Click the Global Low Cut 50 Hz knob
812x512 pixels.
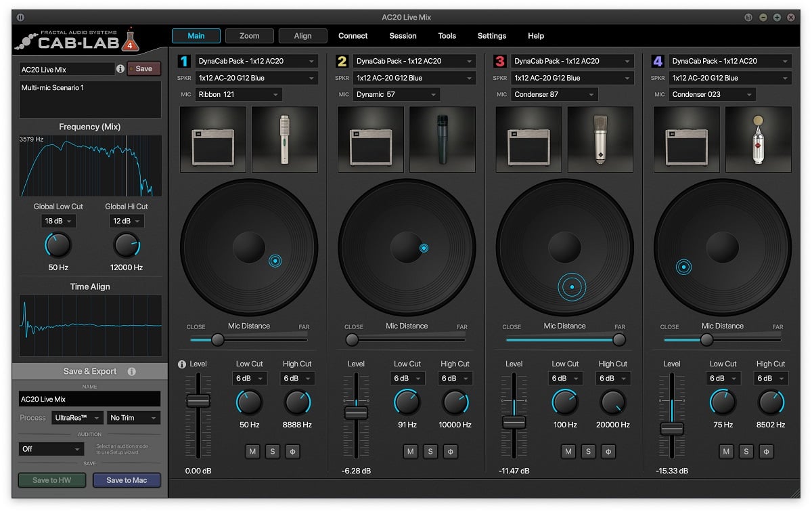point(58,245)
